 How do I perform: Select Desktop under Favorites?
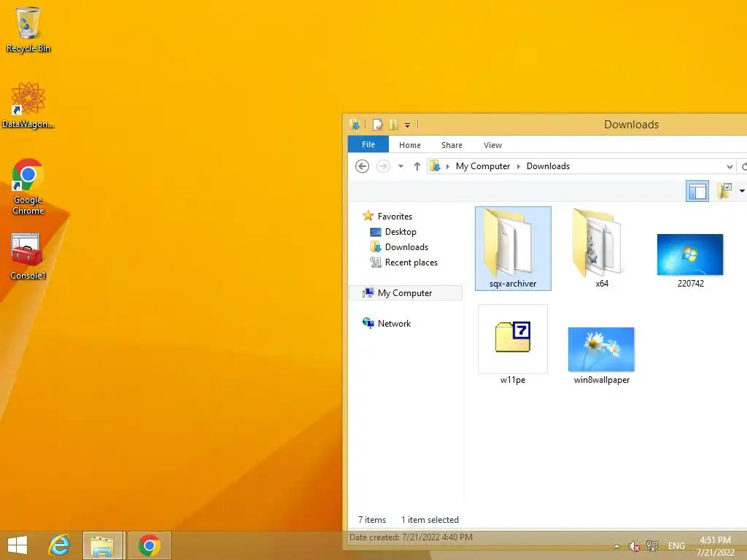(400, 232)
